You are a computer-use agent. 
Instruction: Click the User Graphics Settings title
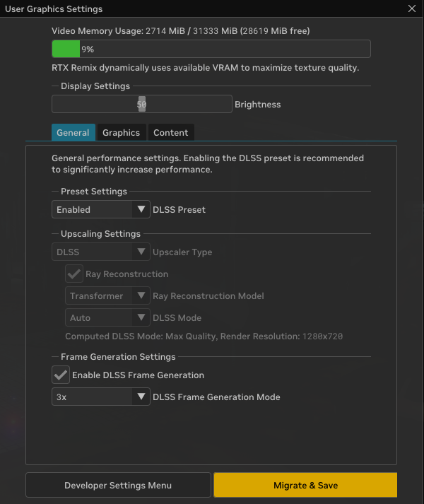pyautogui.click(x=54, y=9)
